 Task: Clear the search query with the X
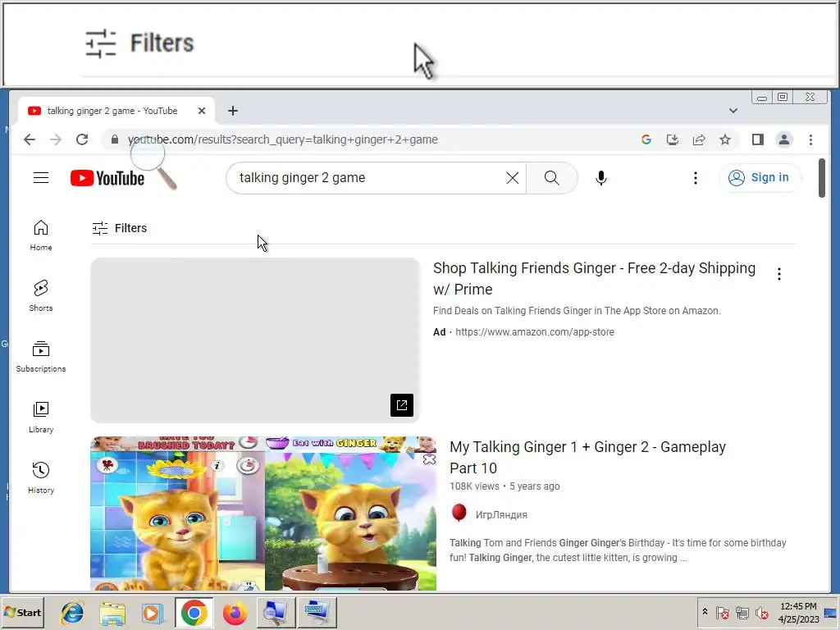pos(512,178)
